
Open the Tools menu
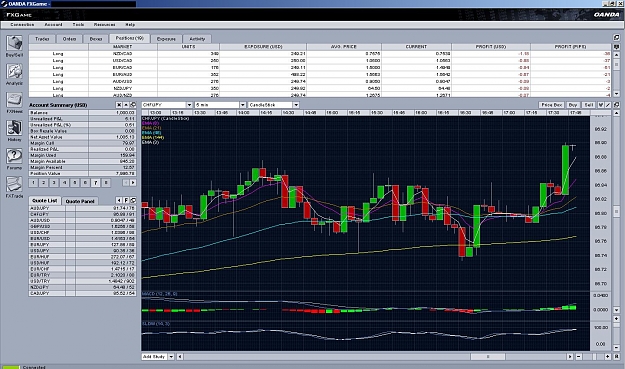point(78,25)
